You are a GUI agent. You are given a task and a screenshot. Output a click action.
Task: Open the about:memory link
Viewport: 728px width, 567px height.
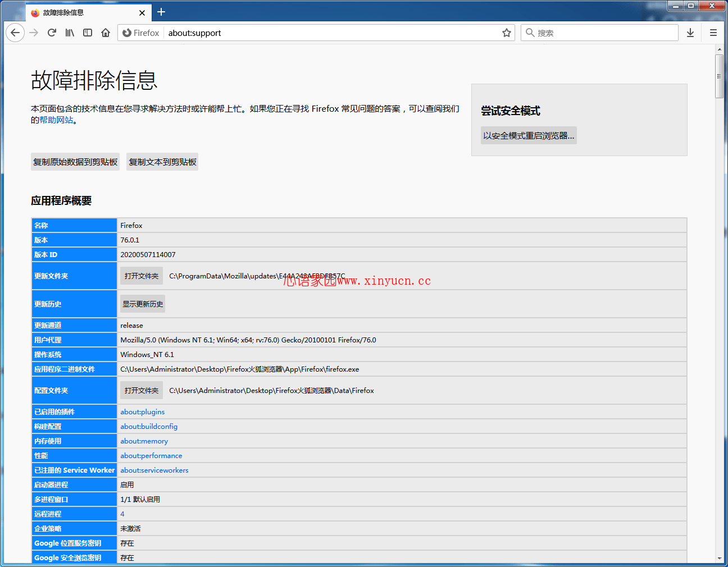pyautogui.click(x=144, y=441)
